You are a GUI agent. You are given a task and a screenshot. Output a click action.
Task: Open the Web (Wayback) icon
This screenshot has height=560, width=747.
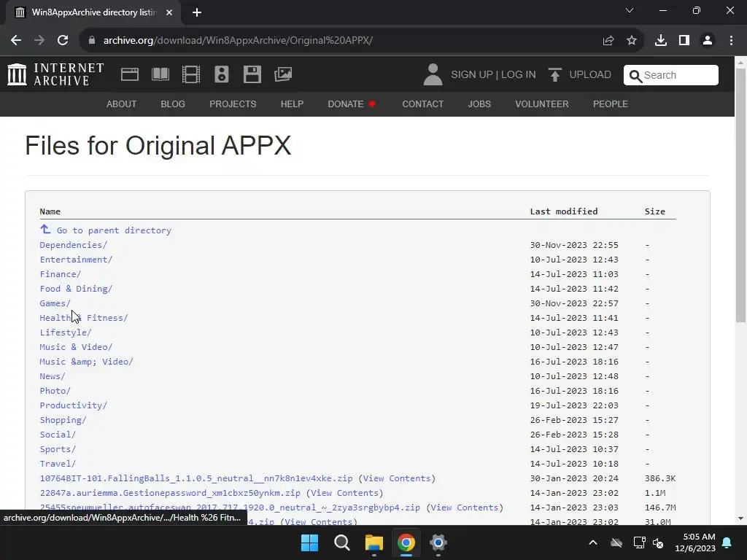pos(130,74)
